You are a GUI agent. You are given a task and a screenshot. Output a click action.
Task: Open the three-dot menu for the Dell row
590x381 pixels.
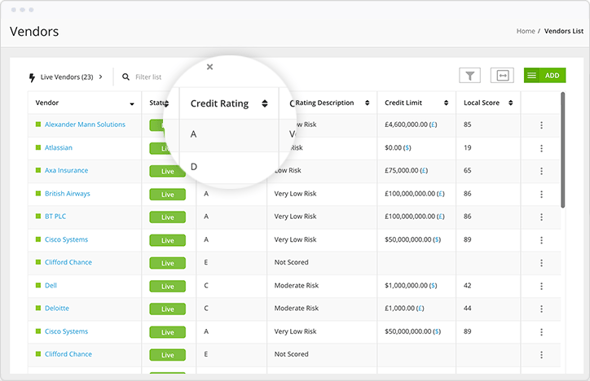(541, 286)
